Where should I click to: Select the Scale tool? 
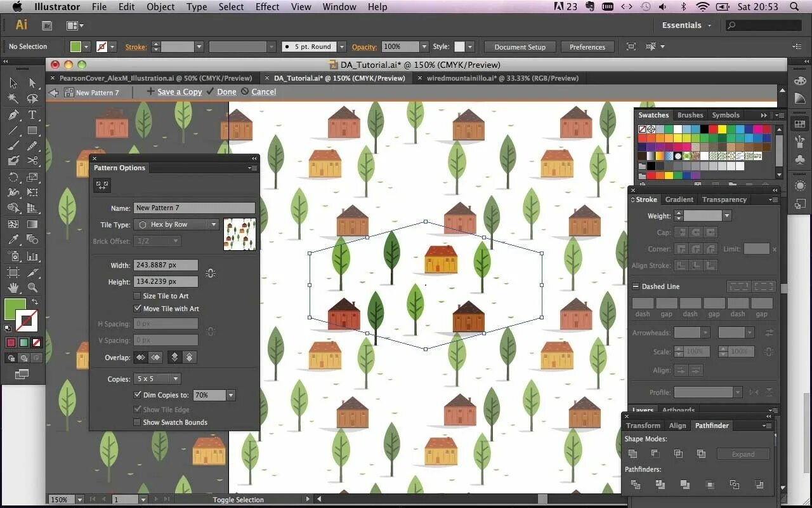coord(32,177)
